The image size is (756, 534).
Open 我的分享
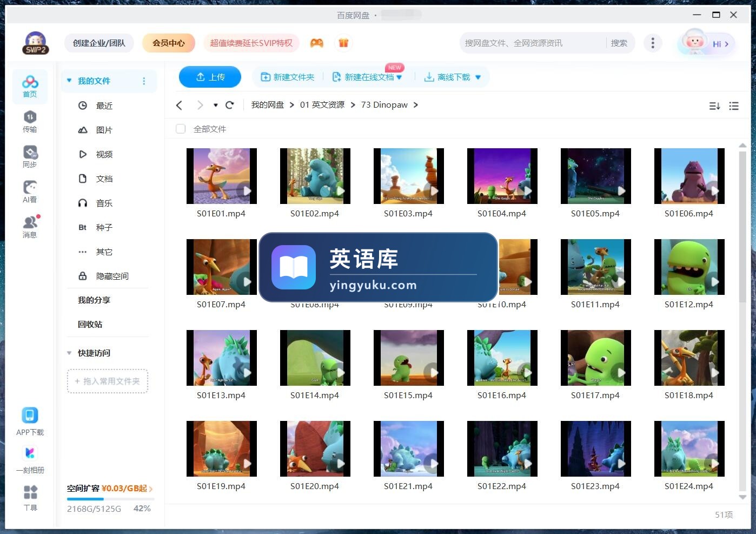click(94, 300)
